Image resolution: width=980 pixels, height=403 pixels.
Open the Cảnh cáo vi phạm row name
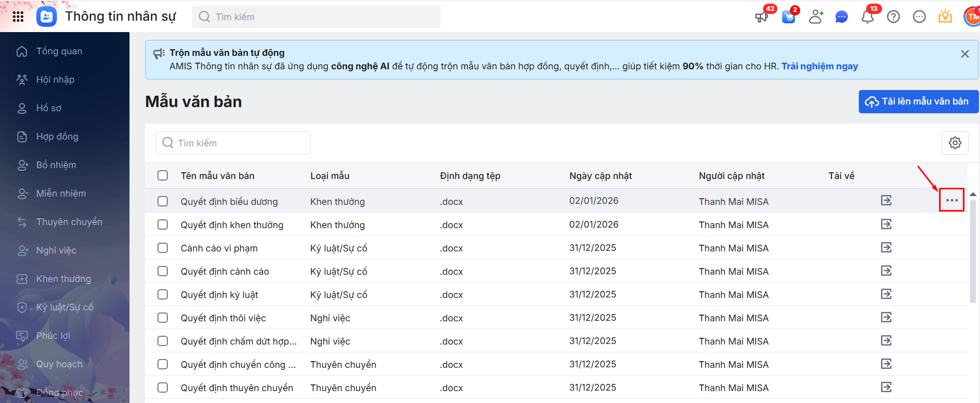click(219, 248)
